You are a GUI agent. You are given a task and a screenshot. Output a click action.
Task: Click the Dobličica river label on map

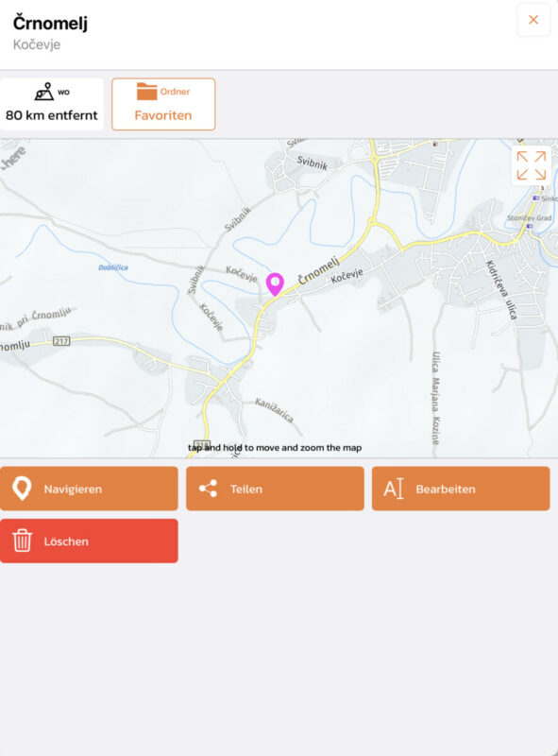click(x=113, y=267)
